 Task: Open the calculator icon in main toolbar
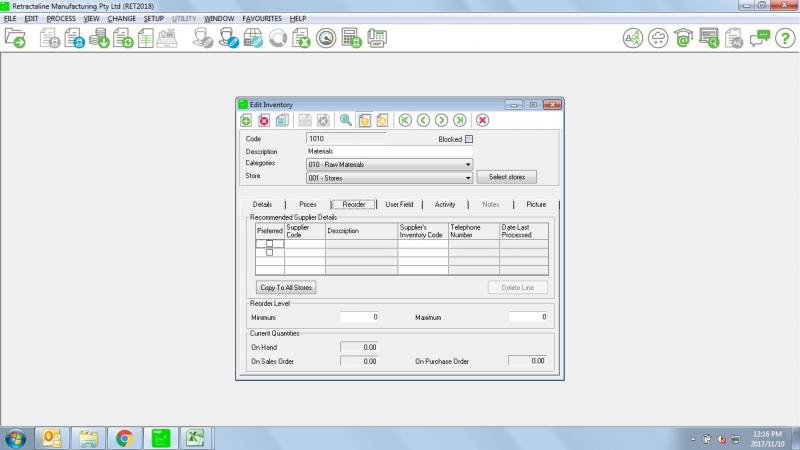(351, 39)
